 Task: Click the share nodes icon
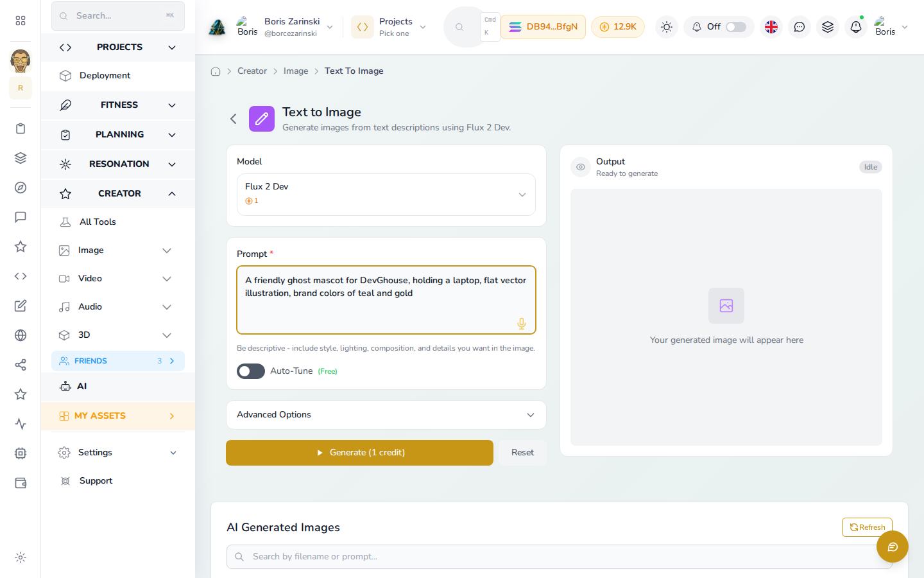tap(21, 365)
